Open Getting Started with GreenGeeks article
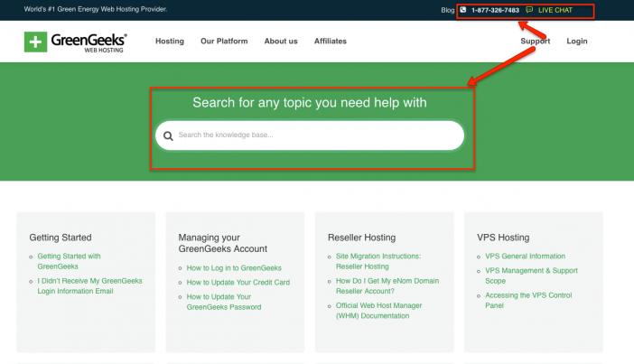The width and height of the screenshot is (634, 364). click(x=70, y=261)
